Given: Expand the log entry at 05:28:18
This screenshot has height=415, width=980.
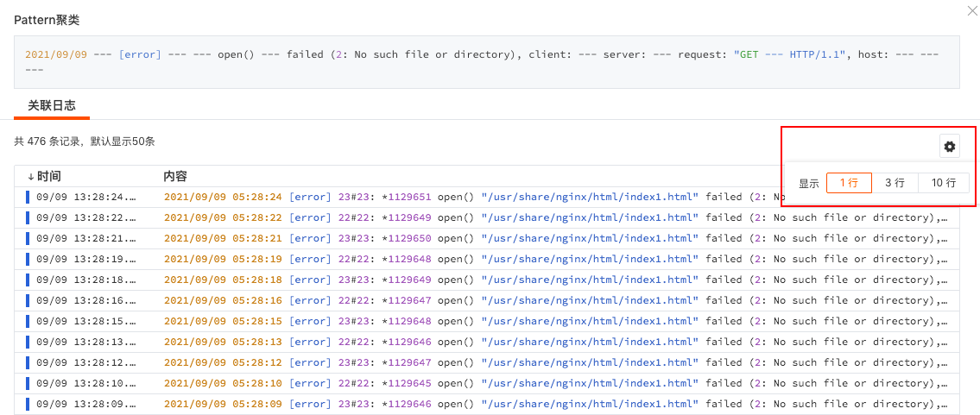Looking at the screenshot, I should (518, 280).
